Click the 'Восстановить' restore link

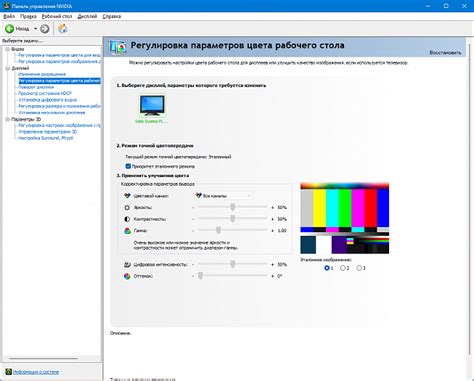click(x=445, y=53)
